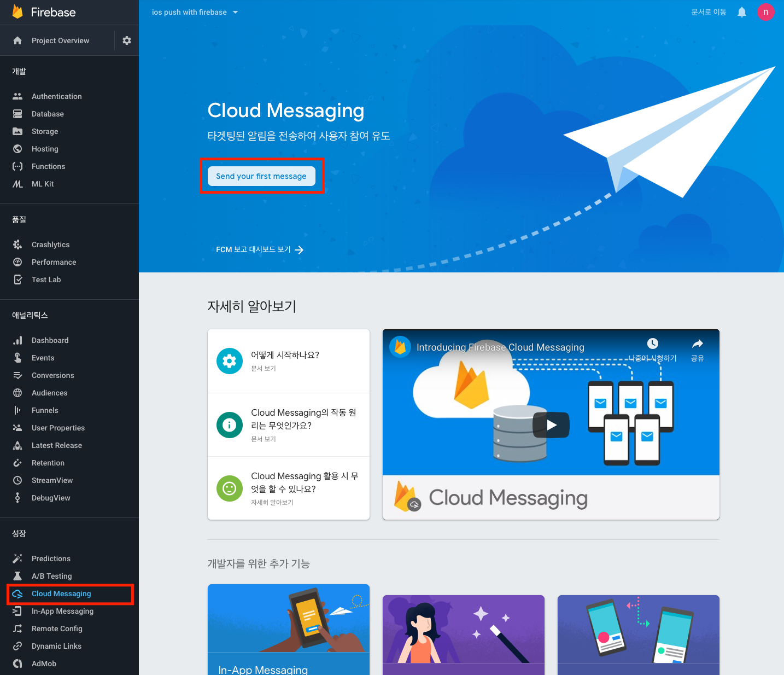Click the User Properties icon
Screen dimensions: 784x675
pyautogui.click(x=17, y=428)
